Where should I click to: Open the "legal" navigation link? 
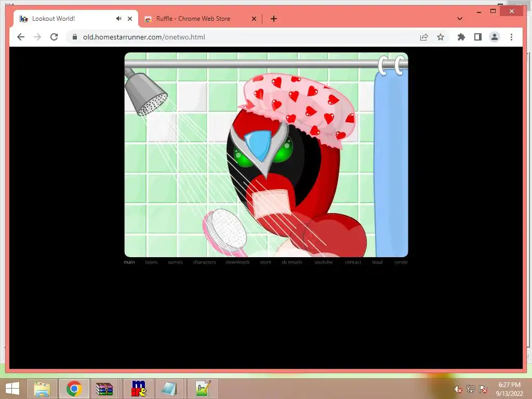[x=377, y=262]
